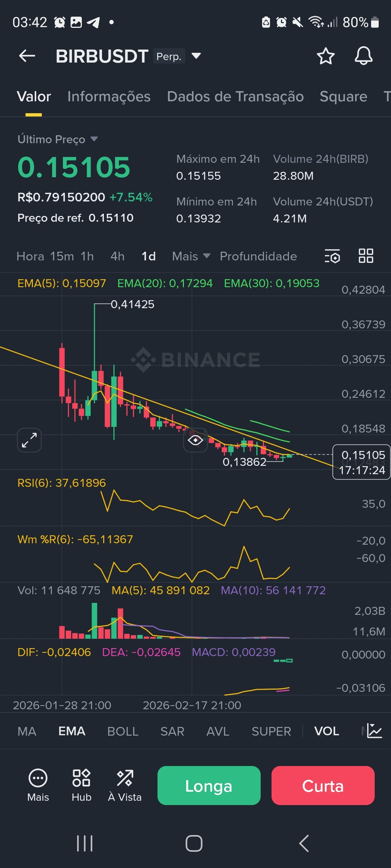Toggle the EMA indicator
Screen dimensions: 391x868
click(x=72, y=731)
